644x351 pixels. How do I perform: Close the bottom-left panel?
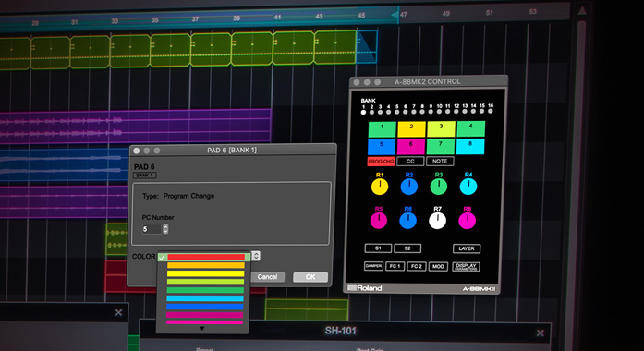click(x=118, y=313)
